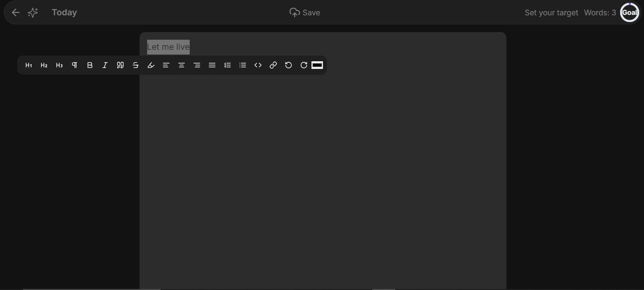Insert a blockquote
The width and height of the screenshot is (644, 290).
pyautogui.click(x=120, y=65)
